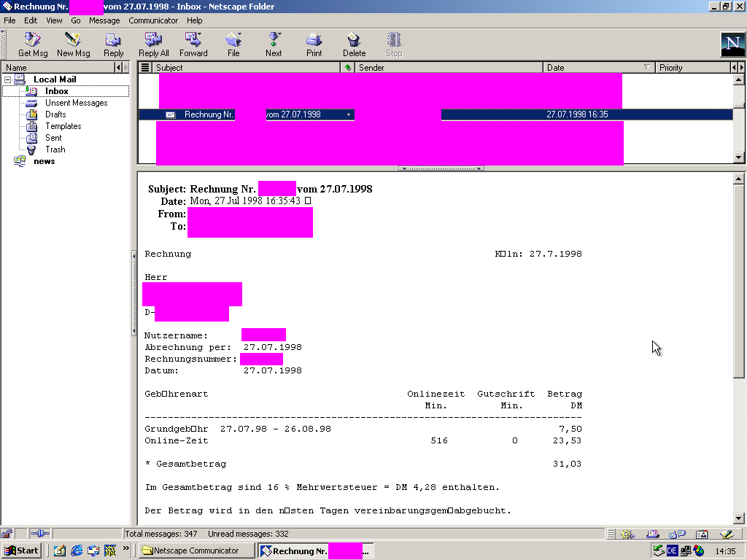
Task: Launch Internet Explorer from quick launch
Action: 76,551
